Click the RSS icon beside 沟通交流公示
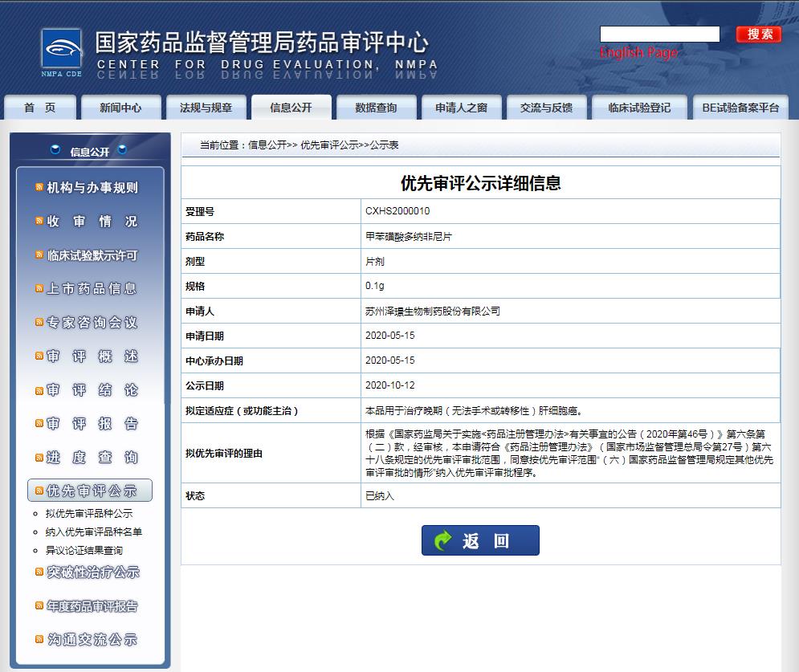The width and height of the screenshot is (799, 672). tap(39, 639)
